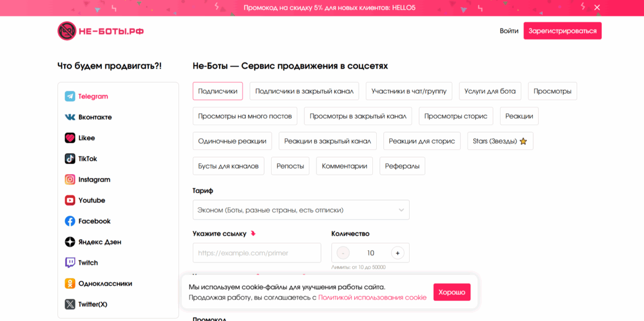The image size is (644, 321).
Task: Click the star icon on Stars (Звезды)
Action: coord(523,141)
